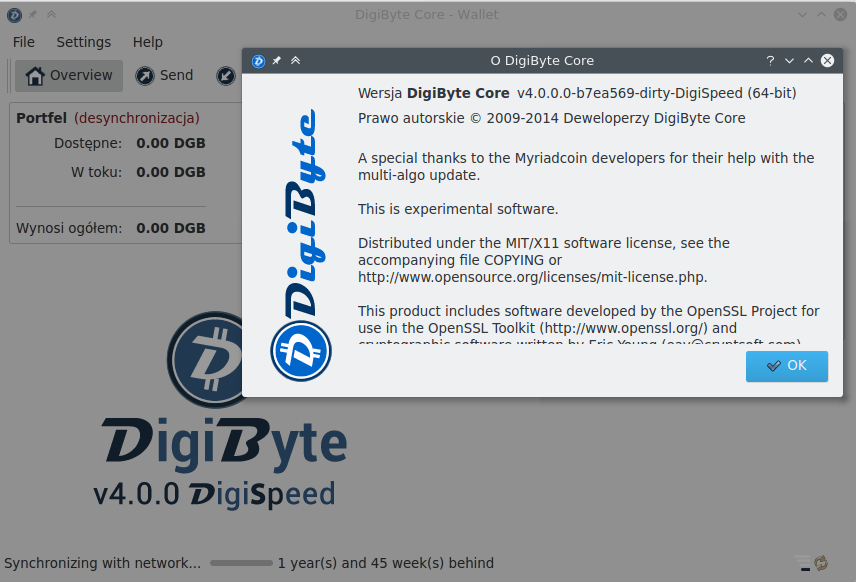Image resolution: width=856 pixels, height=582 pixels.
Task: Click the DigiByte coin logo in the dialog
Action: click(301, 351)
